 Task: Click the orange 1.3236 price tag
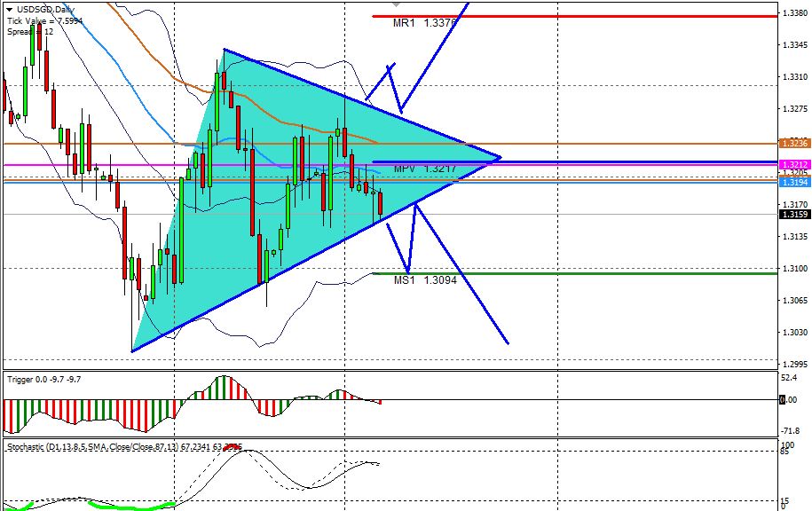[x=794, y=144]
